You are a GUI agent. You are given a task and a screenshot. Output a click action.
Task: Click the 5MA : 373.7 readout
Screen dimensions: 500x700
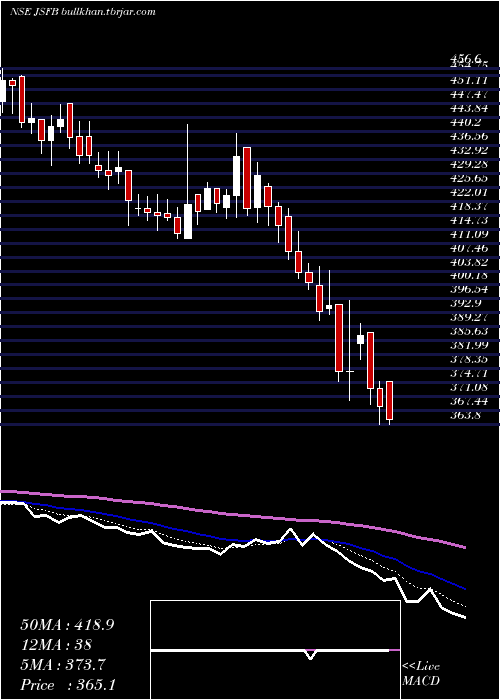click(63, 665)
